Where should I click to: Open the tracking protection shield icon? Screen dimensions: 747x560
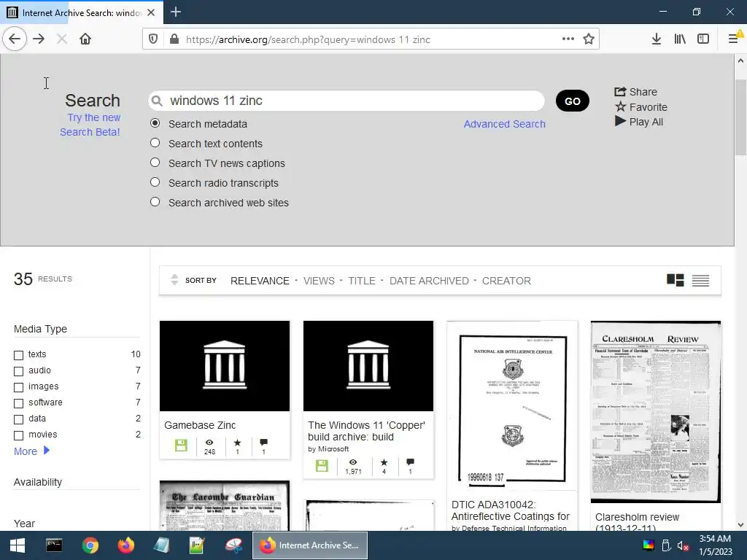153,39
